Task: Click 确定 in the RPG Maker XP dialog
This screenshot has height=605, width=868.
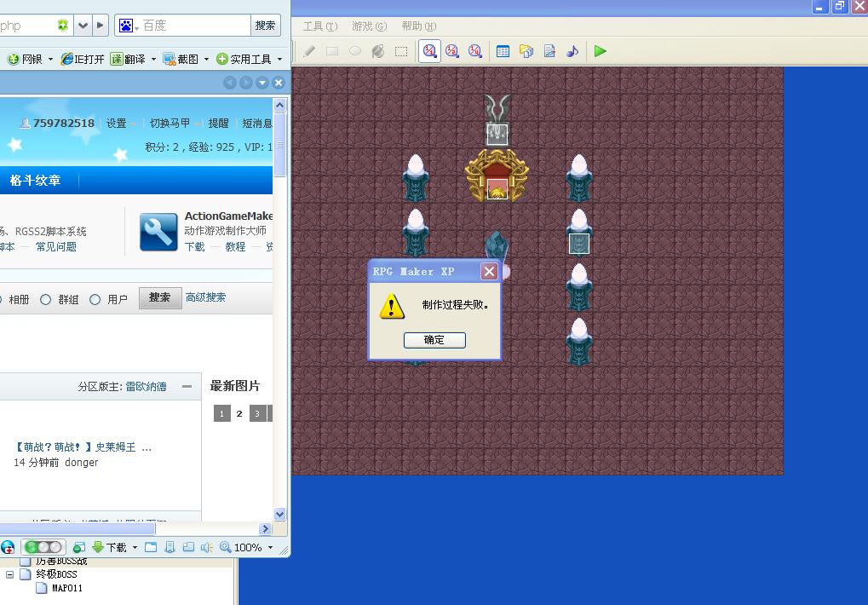Action: pyautogui.click(x=434, y=340)
